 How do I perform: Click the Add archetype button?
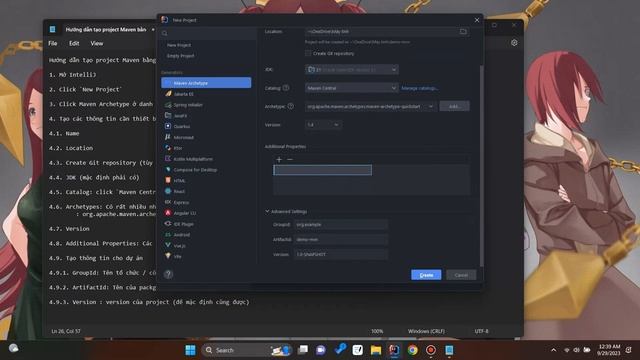point(454,106)
